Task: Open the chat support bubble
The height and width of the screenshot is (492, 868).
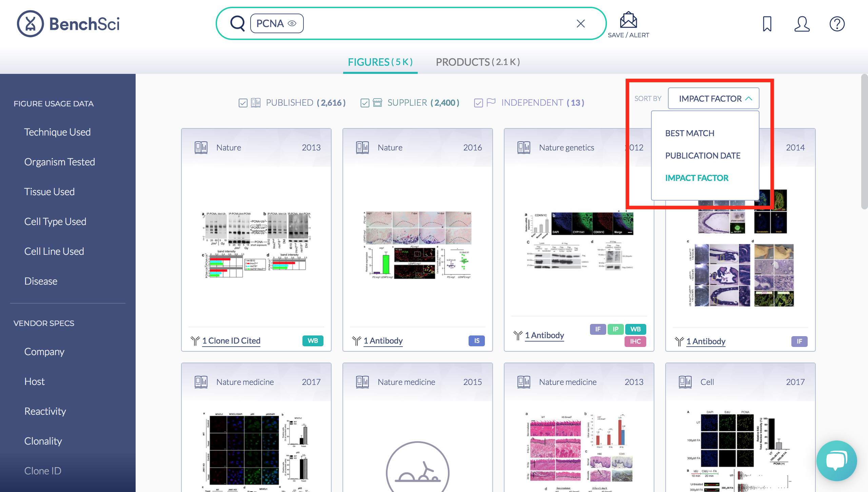Action: point(837,461)
